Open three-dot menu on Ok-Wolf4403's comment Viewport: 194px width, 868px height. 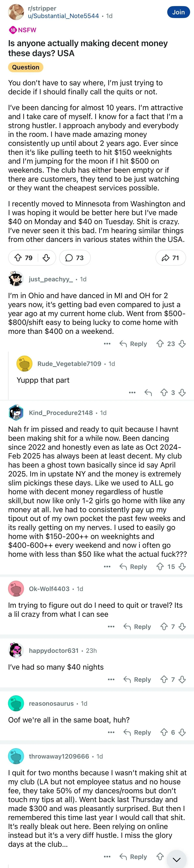pyautogui.click(x=111, y=626)
